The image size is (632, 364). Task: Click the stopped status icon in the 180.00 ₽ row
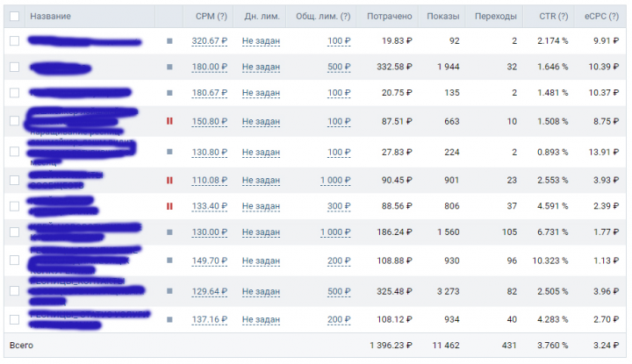(x=169, y=67)
